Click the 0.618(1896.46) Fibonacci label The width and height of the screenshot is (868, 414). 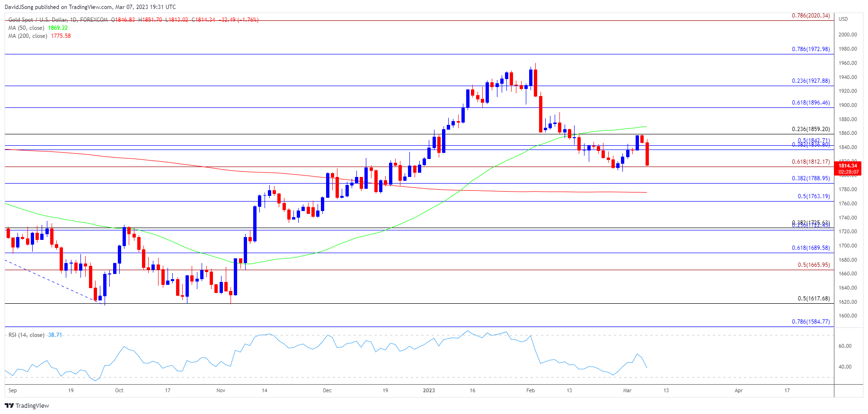(811, 103)
